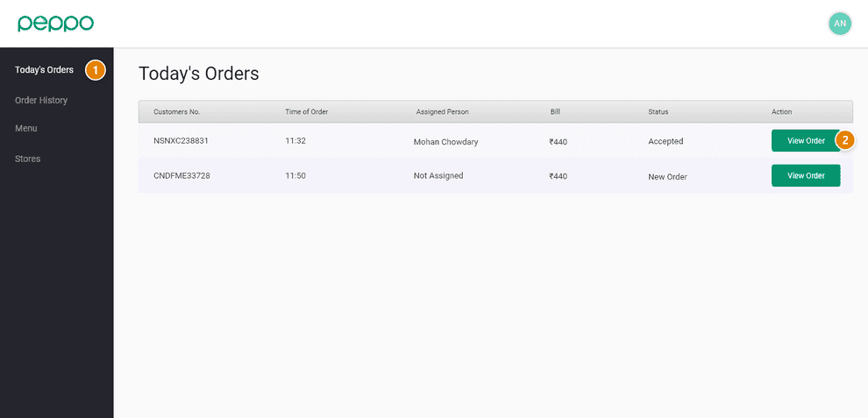Screen dimensions: 868x418
Task: Sort by Time of Order column
Action: 306,112
